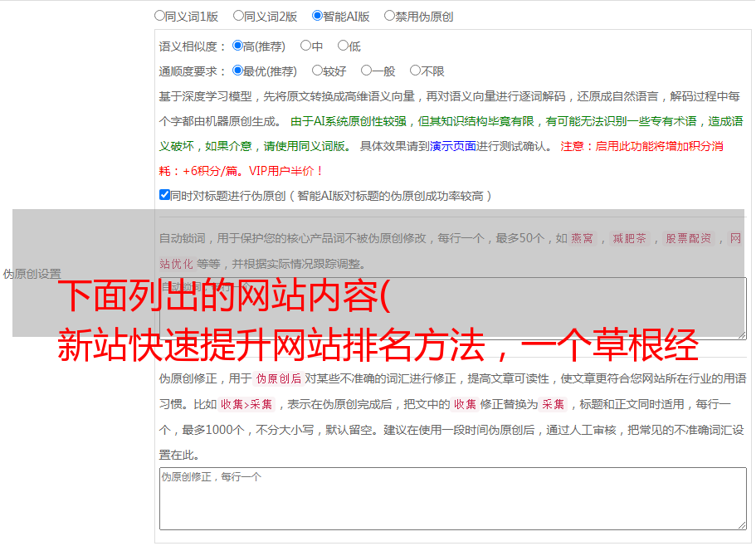Click the 通顺度要求： label
Viewport: 756px width, 546px height.
click(193, 71)
